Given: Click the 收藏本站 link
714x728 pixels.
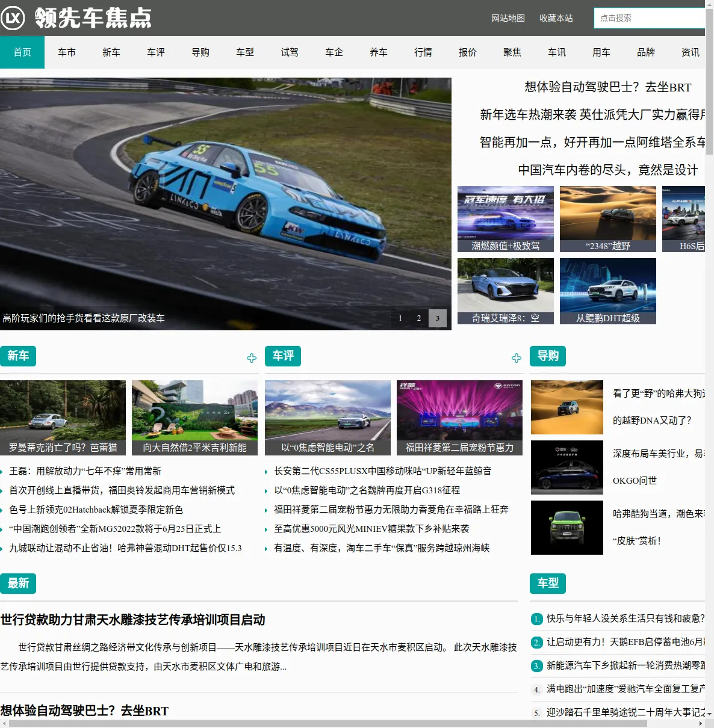Looking at the screenshot, I should [556, 18].
